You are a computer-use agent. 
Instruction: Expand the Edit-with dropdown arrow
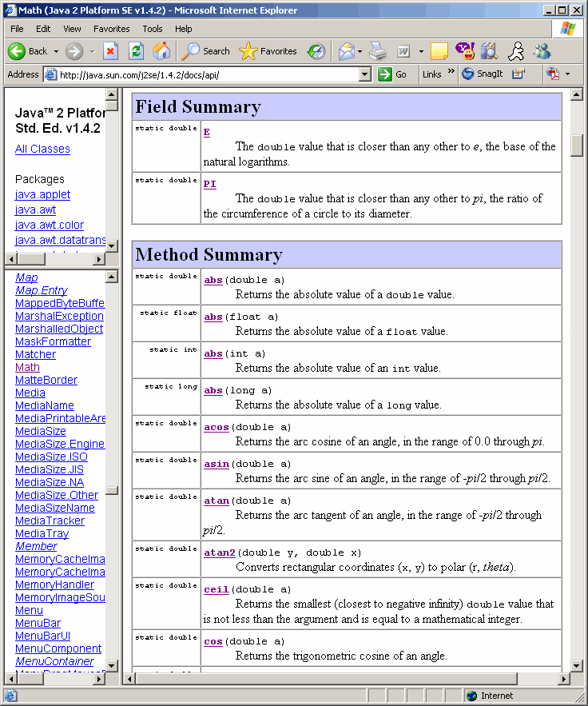pos(421,51)
